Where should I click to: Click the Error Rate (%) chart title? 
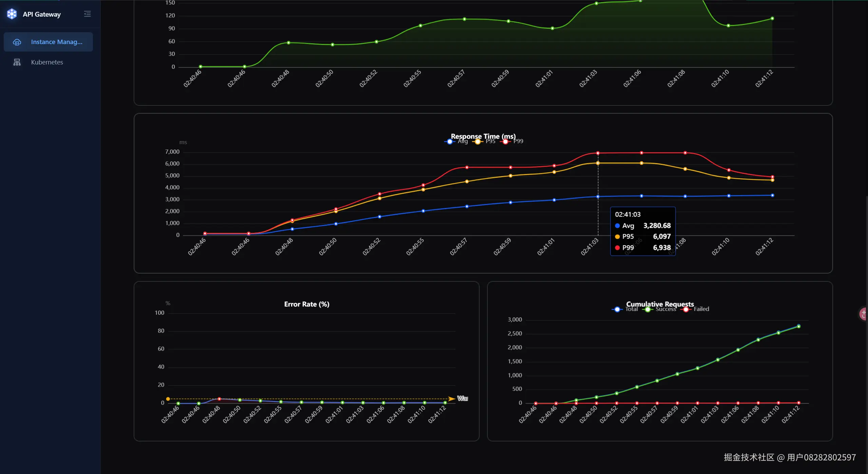coord(307,304)
